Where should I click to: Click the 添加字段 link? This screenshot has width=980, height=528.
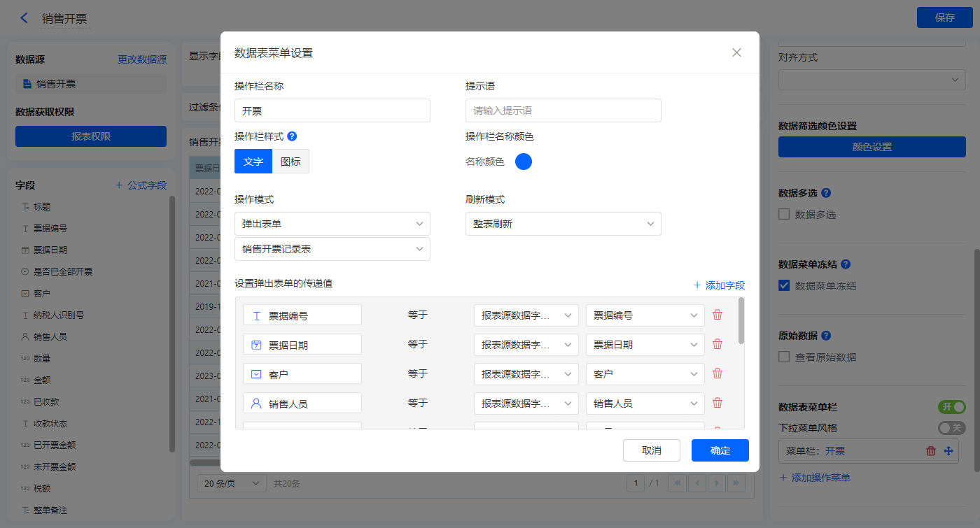(719, 285)
